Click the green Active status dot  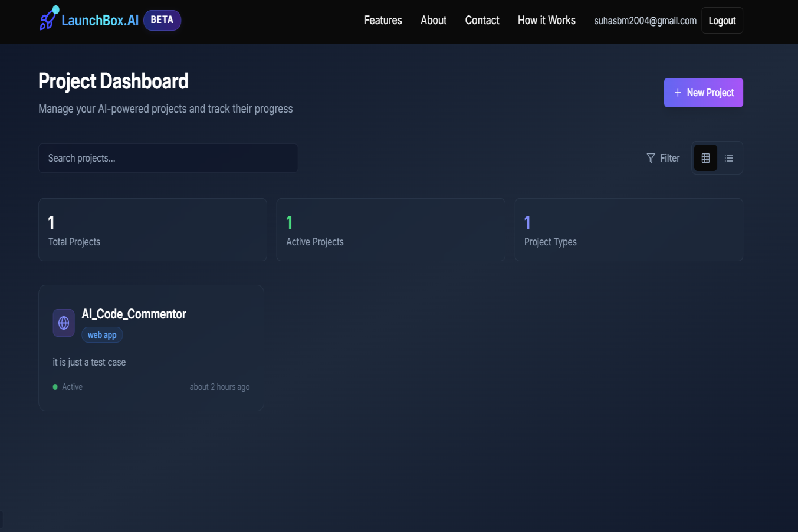tap(56, 386)
